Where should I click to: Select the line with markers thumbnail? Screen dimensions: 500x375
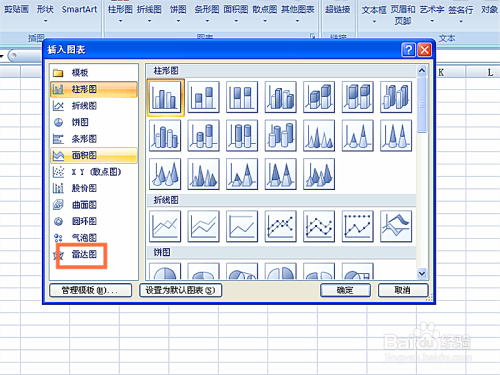(281, 226)
